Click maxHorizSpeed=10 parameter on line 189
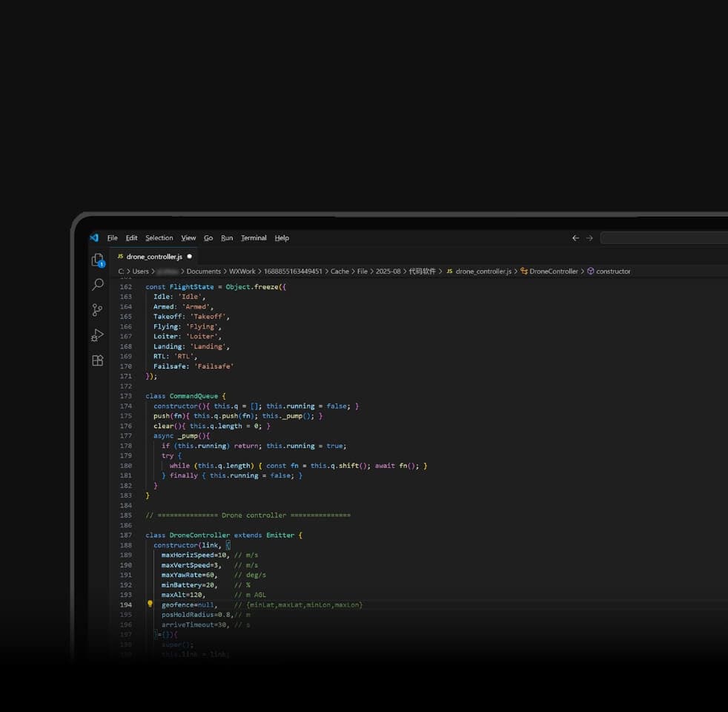The width and height of the screenshot is (728, 712). pos(194,555)
